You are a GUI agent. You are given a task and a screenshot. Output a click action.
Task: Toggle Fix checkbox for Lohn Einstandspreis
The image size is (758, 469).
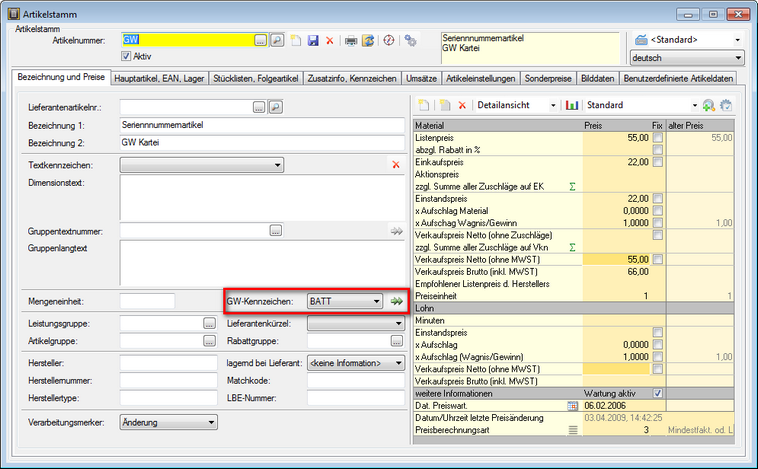(657, 332)
